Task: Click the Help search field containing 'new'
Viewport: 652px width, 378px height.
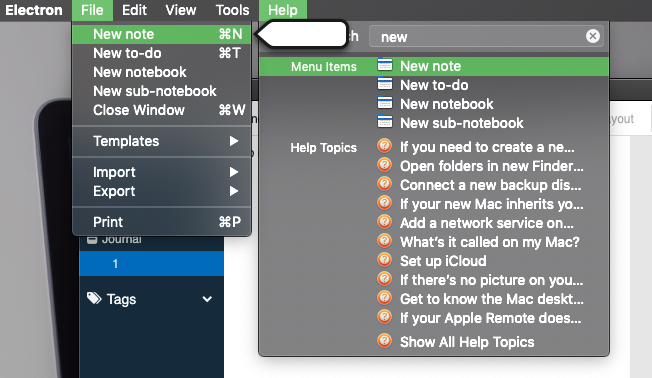Action: click(486, 37)
